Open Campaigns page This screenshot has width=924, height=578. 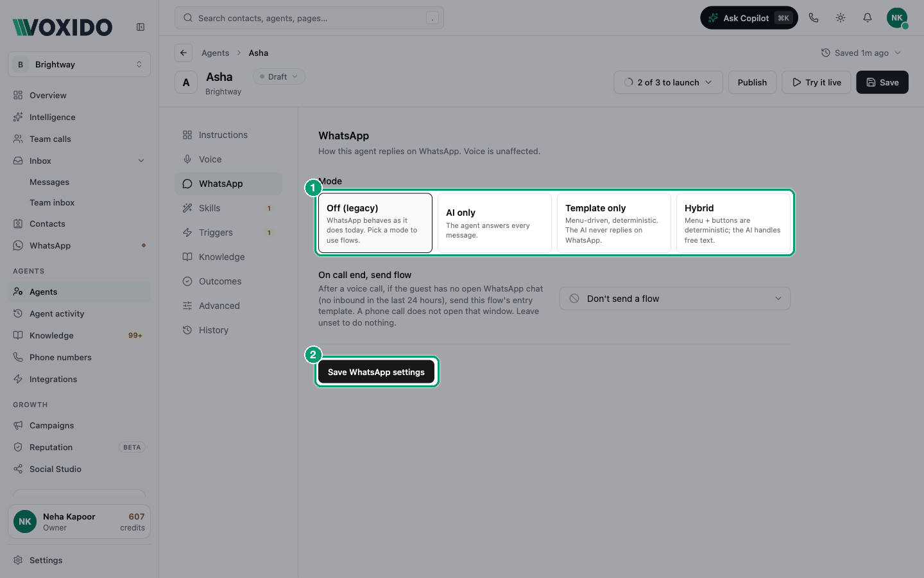[79, 425]
